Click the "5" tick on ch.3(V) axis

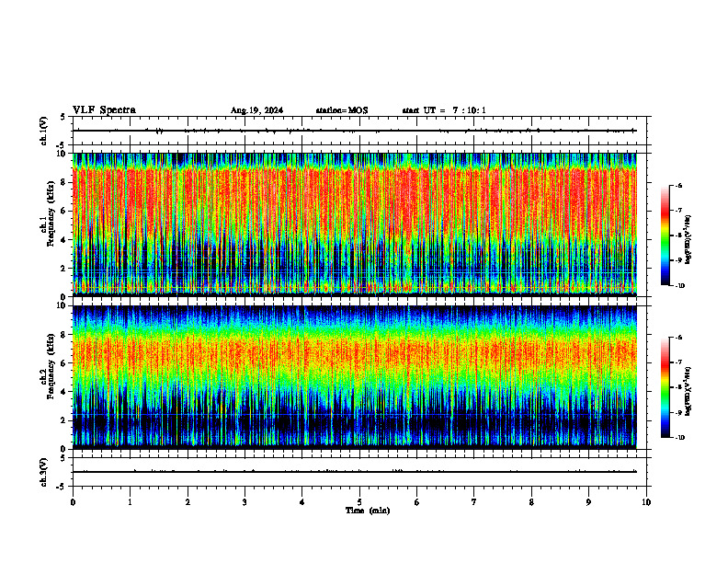click(63, 458)
